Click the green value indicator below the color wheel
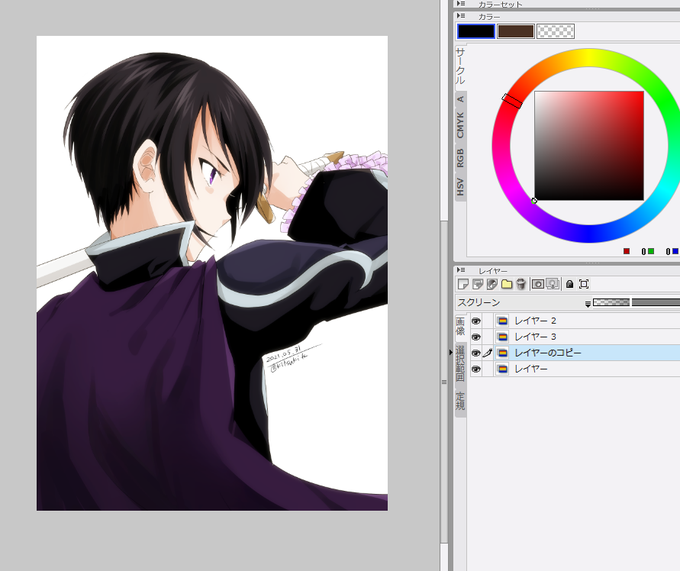The image size is (680, 571). pyautogui.click(x=651, y=251)
